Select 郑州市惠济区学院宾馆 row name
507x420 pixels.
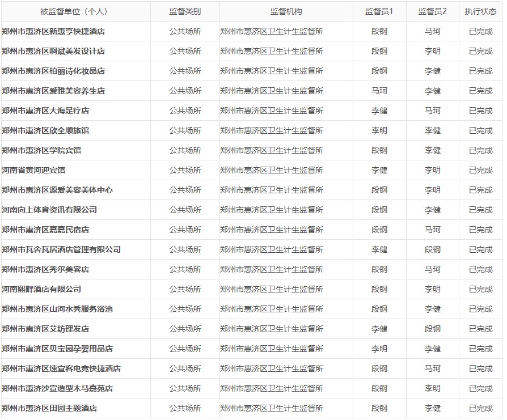coord(41,150)
